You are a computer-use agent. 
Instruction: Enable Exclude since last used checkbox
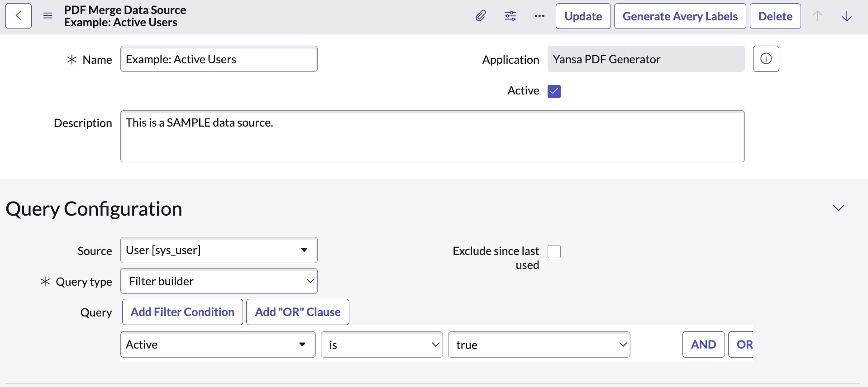point(554,252)
